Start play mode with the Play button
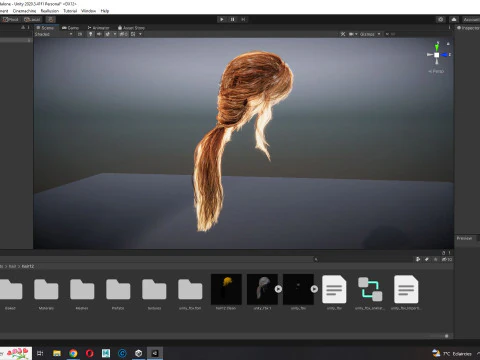The image size is (480, 360). pos(222,19)
